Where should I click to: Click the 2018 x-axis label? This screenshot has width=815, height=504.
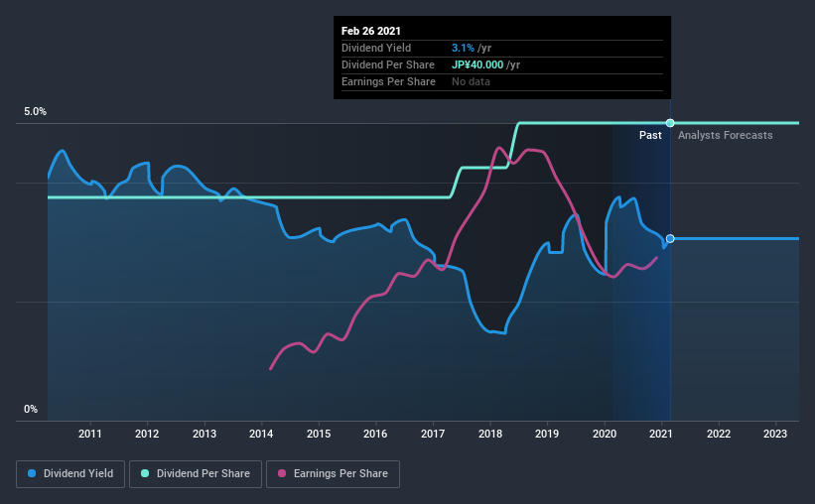click(490, 434)
